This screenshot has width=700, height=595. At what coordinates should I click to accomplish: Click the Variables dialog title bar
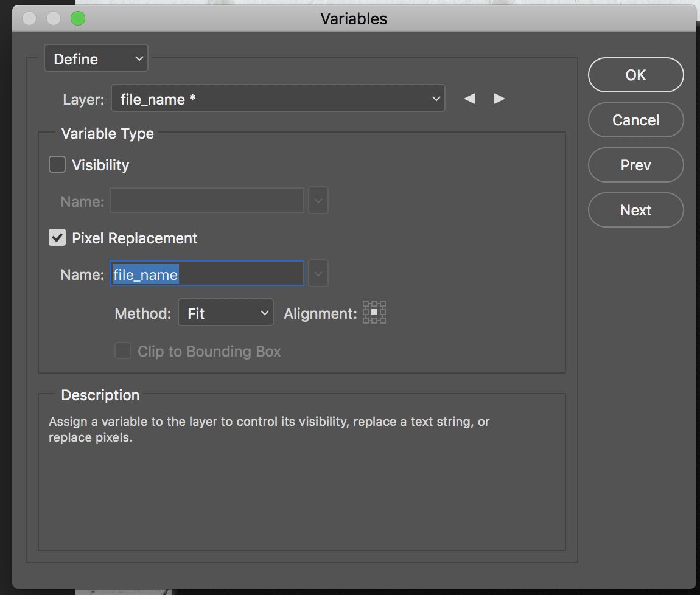[354, 18]
